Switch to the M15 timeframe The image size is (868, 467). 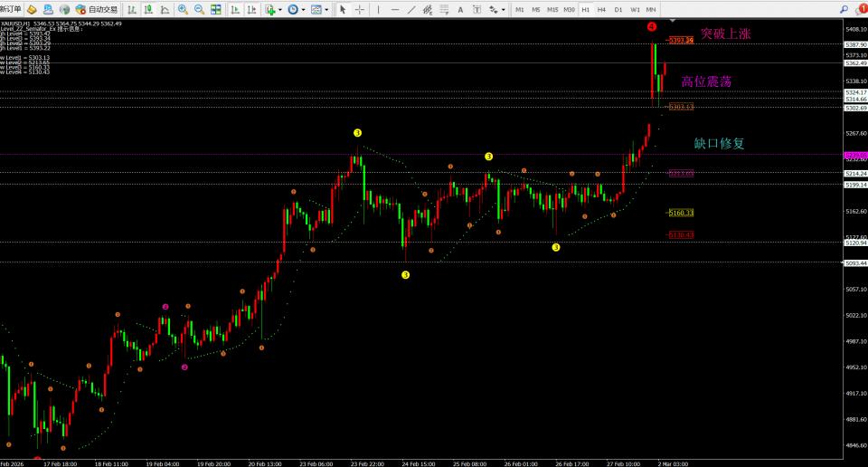pyautogui.click(x=552, y=9)
